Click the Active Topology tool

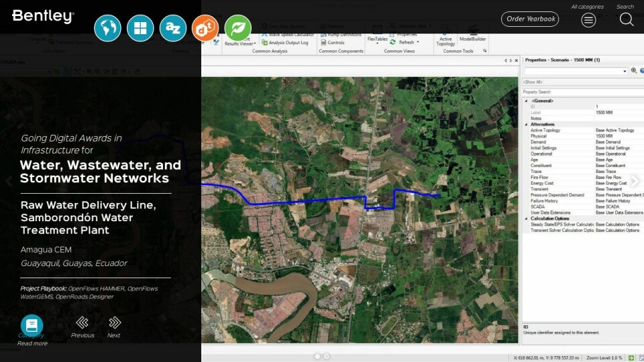pyautogui.click(x=445, y=40)
